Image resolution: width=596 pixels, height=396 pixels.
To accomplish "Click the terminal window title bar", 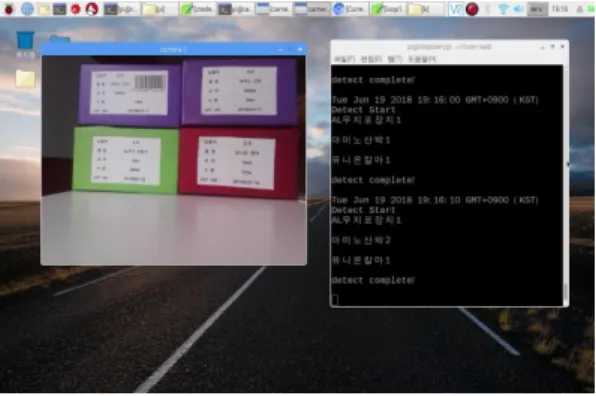I will tap(449, 47).
